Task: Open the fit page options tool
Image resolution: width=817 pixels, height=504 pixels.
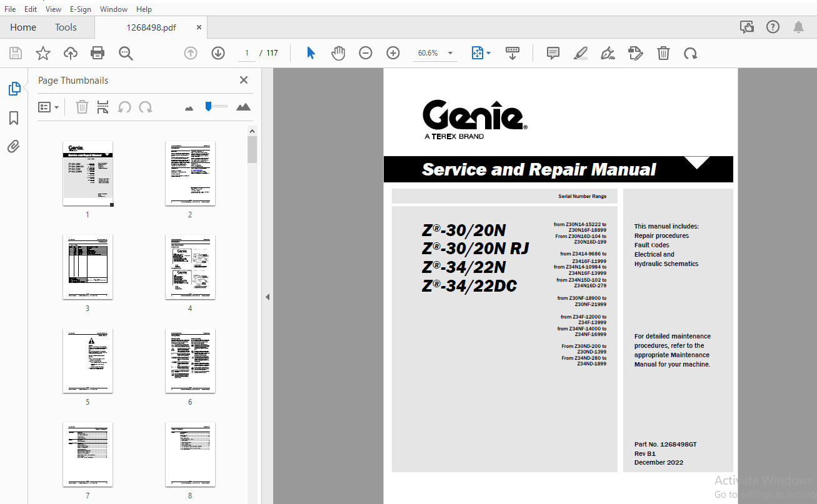Action: (480, 53)
